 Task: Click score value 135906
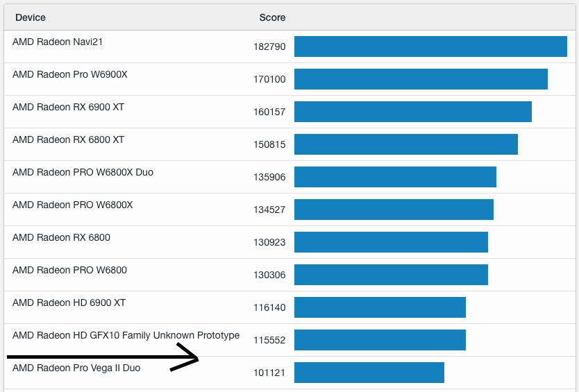coord(269,177)
